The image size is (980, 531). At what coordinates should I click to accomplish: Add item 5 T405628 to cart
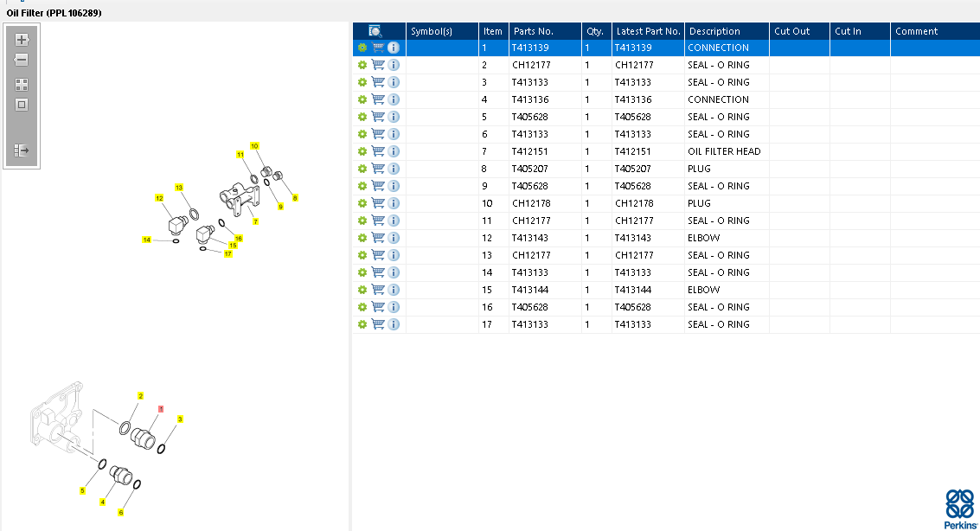pos(378,117)
